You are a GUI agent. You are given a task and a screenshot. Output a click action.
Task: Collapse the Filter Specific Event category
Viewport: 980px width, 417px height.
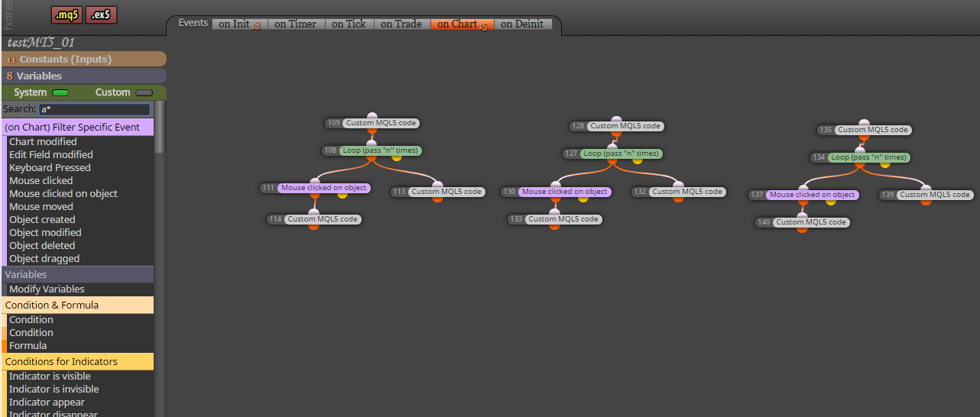click(77, 127)
